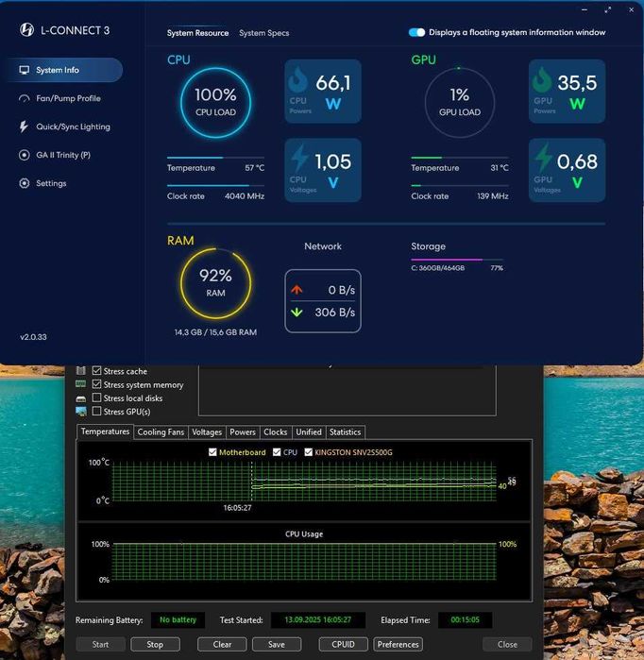Open Settings in L-Connect sidebar

(x=51, y=183)
